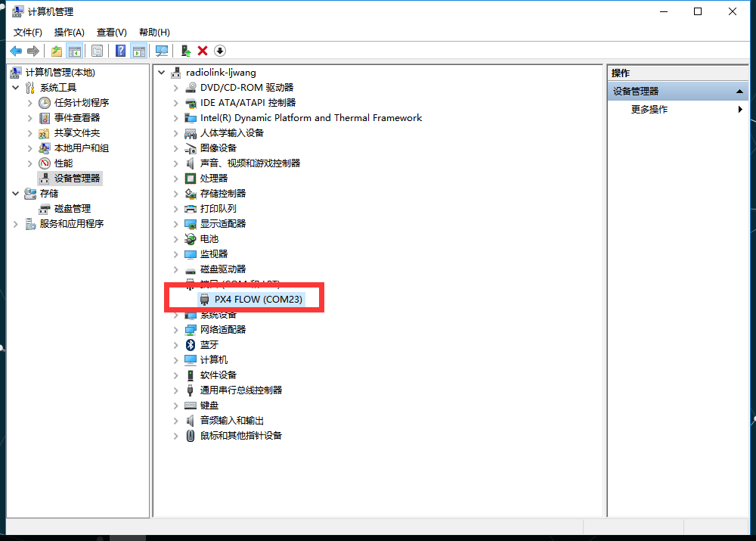Click the blue Help question mark icon

click(x=120, y=51)
